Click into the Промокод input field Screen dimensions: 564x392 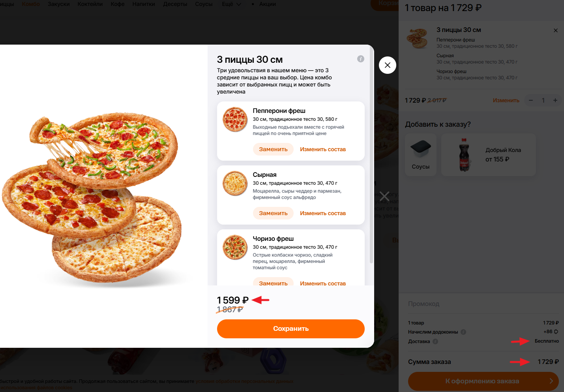pos(482,304)
